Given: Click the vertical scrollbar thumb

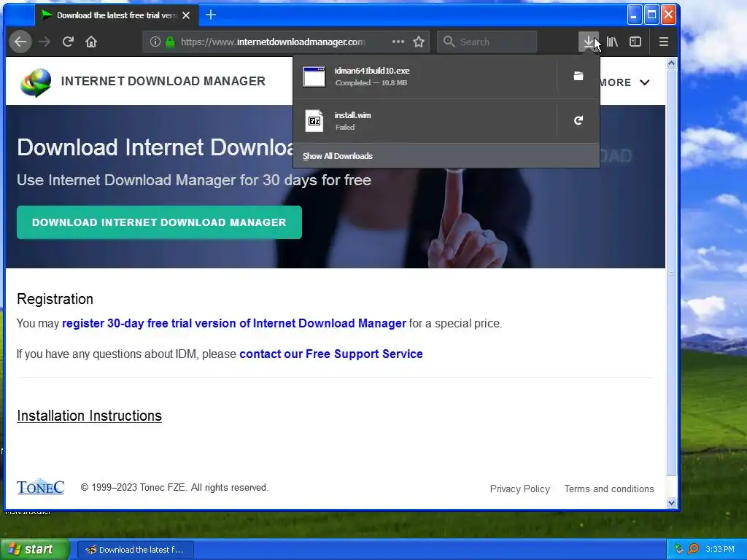Looking at the screenshot, I should [x=672, y=273].
